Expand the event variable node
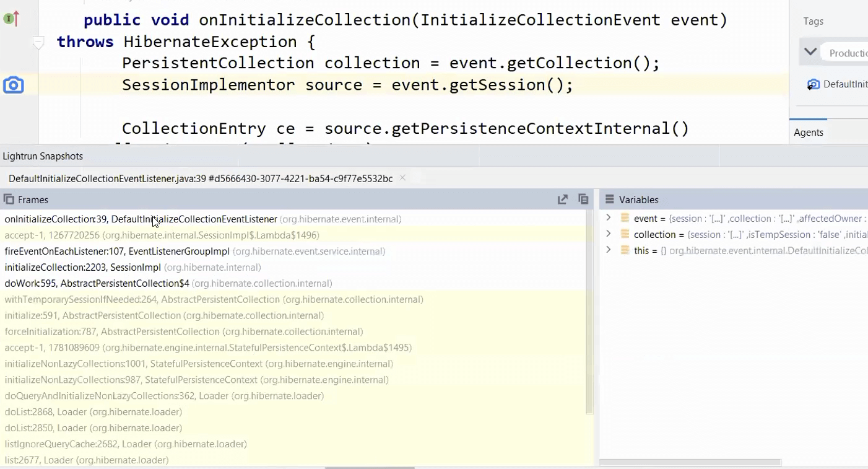This screenshot has width=868, height=469. (x=608, y=218)
